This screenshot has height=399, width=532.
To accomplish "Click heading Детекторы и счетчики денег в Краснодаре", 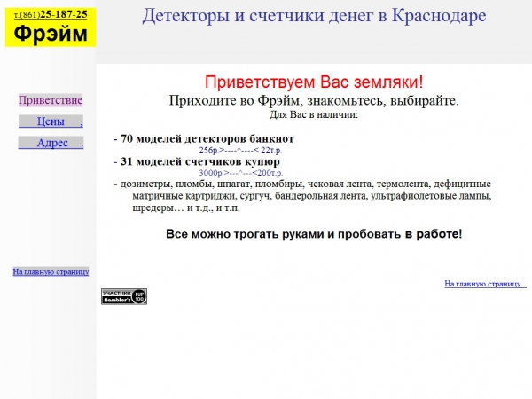I will click(314, 16).
